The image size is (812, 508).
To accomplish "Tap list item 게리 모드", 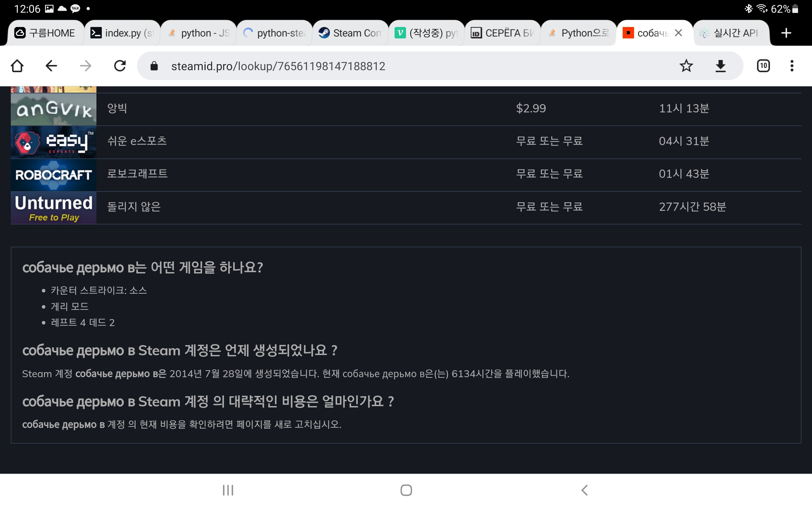I will coord(69,306).
